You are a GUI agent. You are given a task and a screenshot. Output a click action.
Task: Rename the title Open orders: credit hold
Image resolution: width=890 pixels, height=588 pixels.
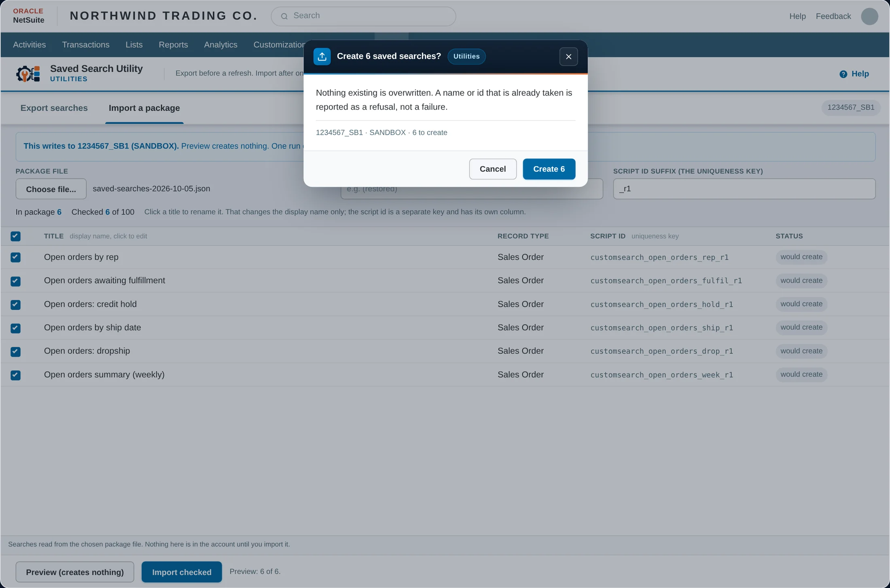[90, 304]
